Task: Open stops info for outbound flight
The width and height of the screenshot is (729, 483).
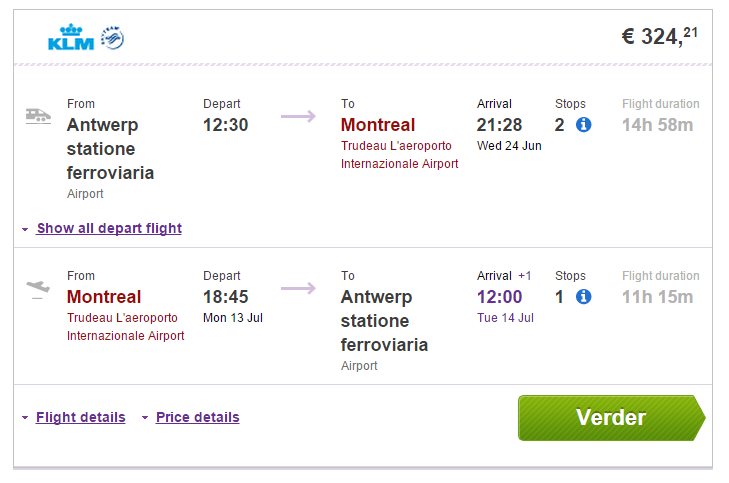Action: [583, 125]
